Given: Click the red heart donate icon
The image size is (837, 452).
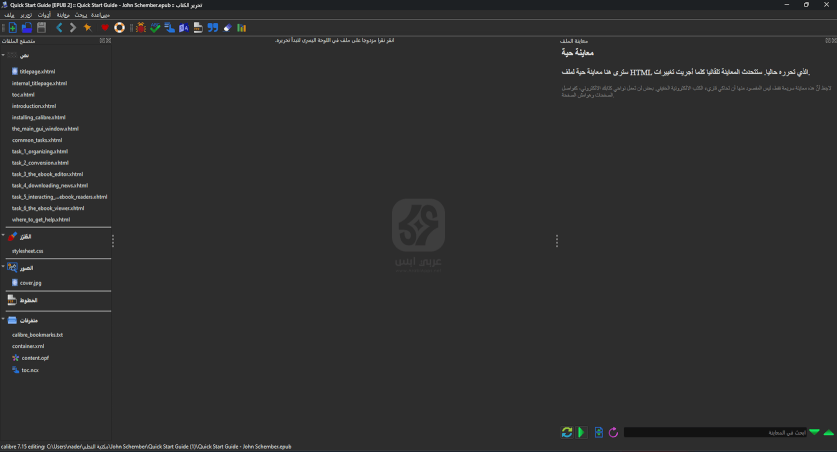Looking at the screenshot, I should [104, 28].
